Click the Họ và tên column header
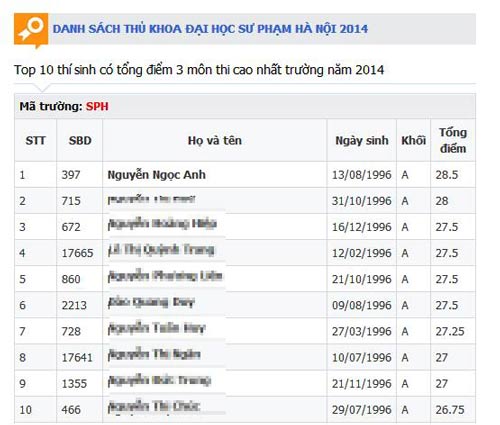The width and height of the screenshot is (500, 425). pyautogui.click(x=215, y=140)
